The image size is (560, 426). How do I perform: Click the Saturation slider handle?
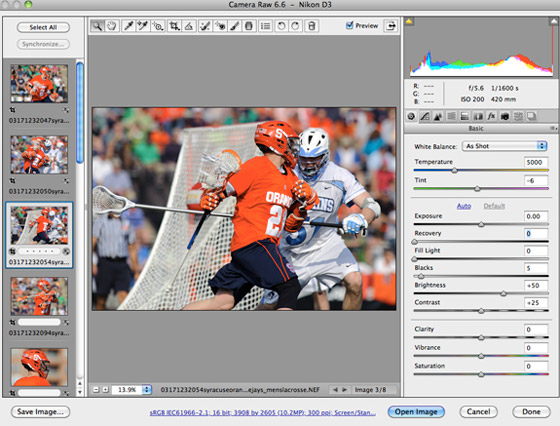tap(481, 375)
